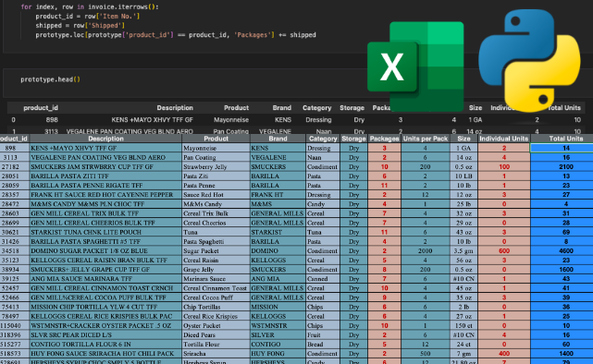The width and height of the screenshot is (593, 364).
Task: Click the 'Canned' category cell
Action: point(323,279)
